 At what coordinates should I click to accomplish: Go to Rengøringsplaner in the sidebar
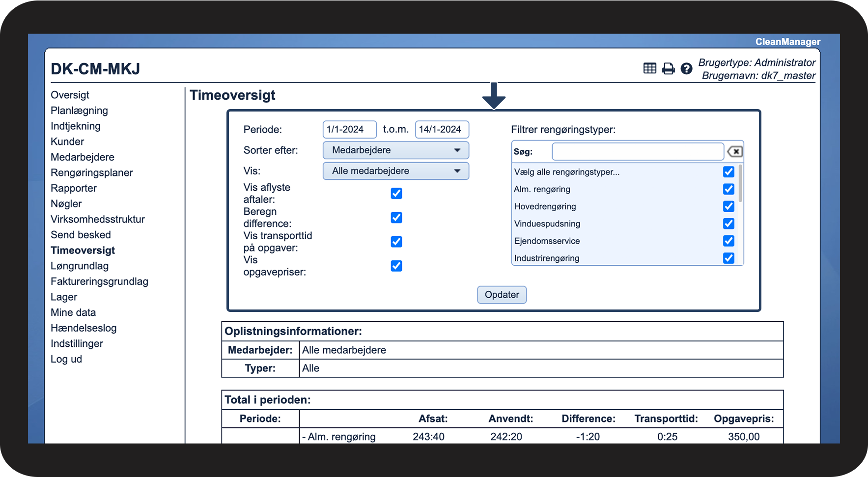(x=92, y=172)
